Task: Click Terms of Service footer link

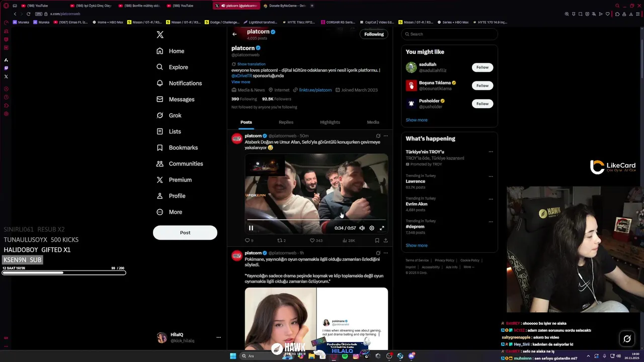Action: click(417, 260)
